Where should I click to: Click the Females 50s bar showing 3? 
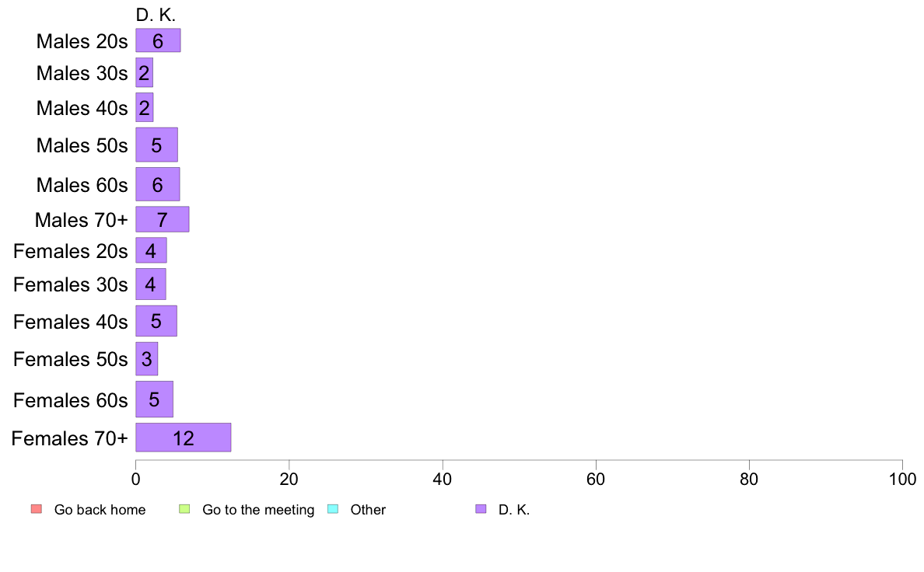(147, 359)
